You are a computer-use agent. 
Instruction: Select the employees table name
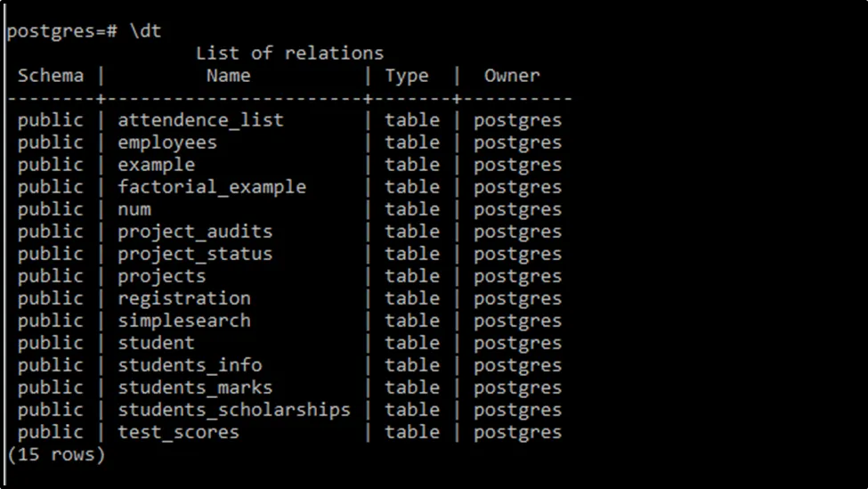167,143
